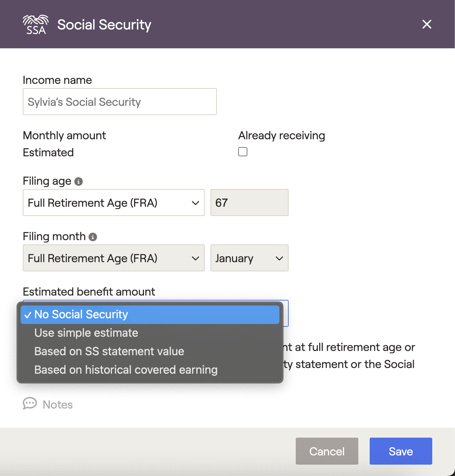Click the Estimated monthly amount text
Screen dimensions: 455x476
pyautogui.click(x=48, y=152)
